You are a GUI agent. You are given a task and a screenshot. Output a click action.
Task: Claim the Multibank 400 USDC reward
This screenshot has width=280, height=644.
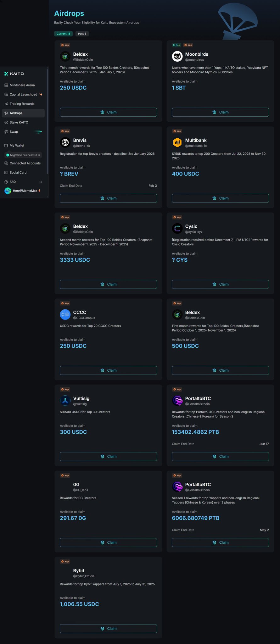[220, 198]
